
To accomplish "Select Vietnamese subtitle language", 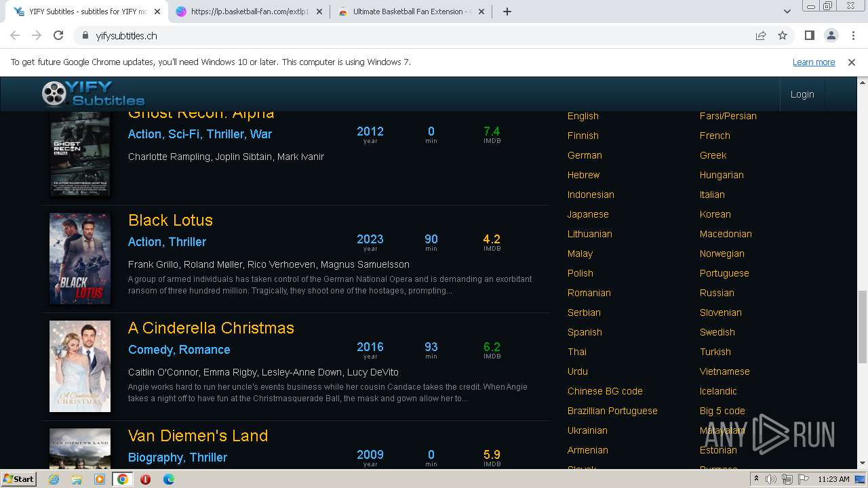I will 724,371.
